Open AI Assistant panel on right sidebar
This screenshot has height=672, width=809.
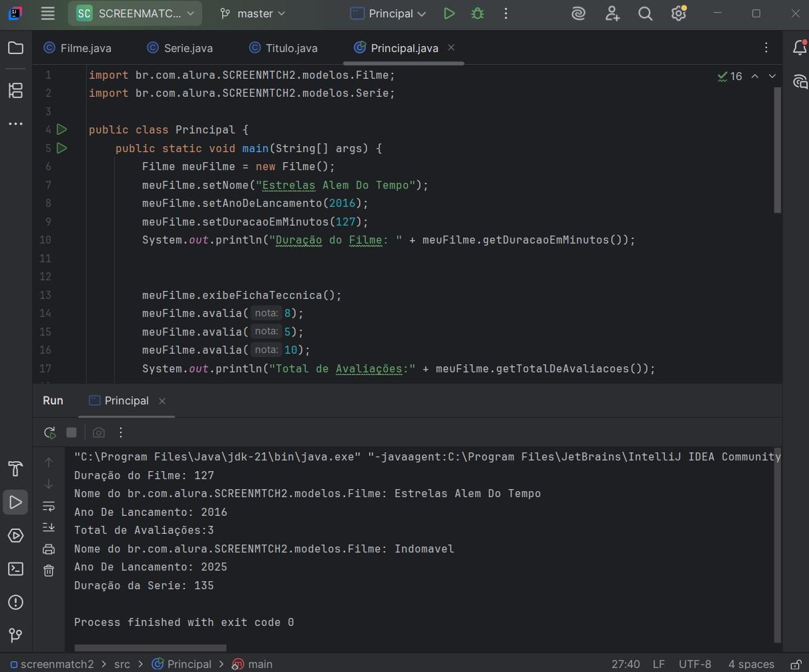click(799, 81)
